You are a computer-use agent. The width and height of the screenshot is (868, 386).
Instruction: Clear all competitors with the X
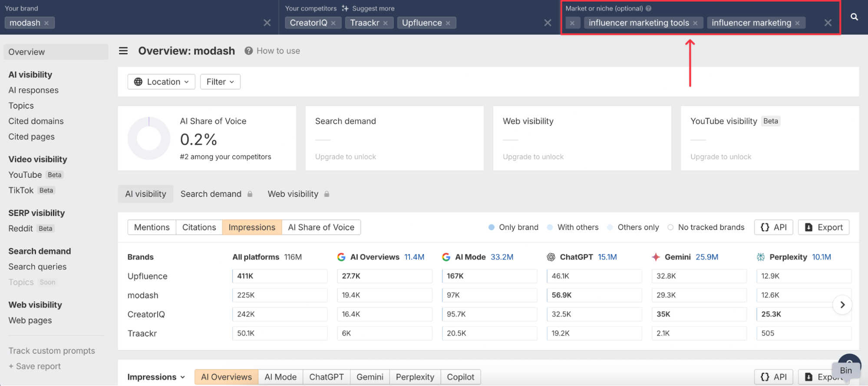pyautogui.click(x=548, y=23)
